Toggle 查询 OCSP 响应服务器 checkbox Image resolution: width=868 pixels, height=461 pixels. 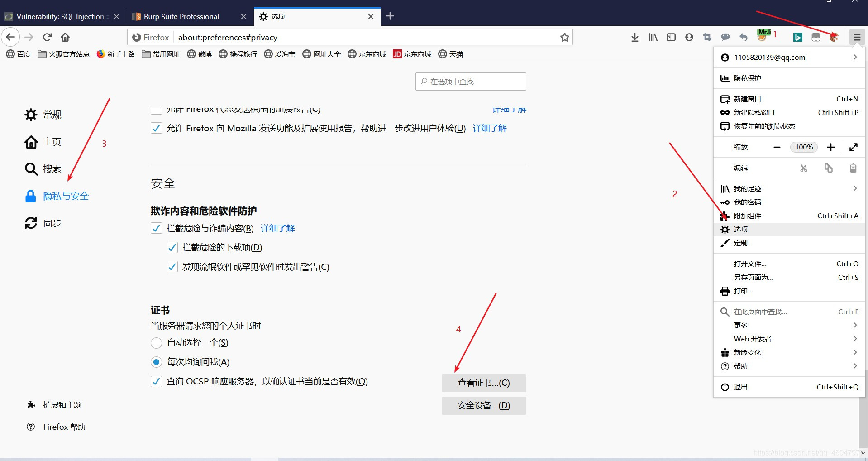156,381
